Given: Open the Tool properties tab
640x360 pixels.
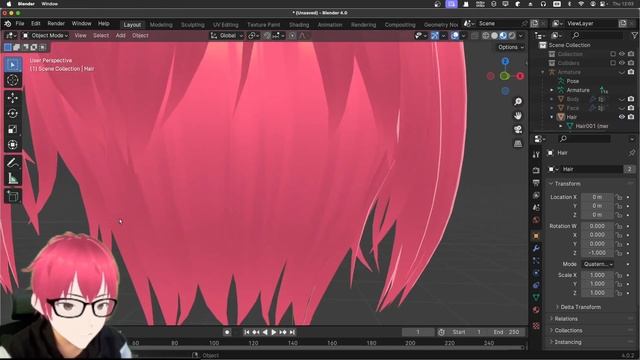Looking at the screenshot, I should (536, 154).
